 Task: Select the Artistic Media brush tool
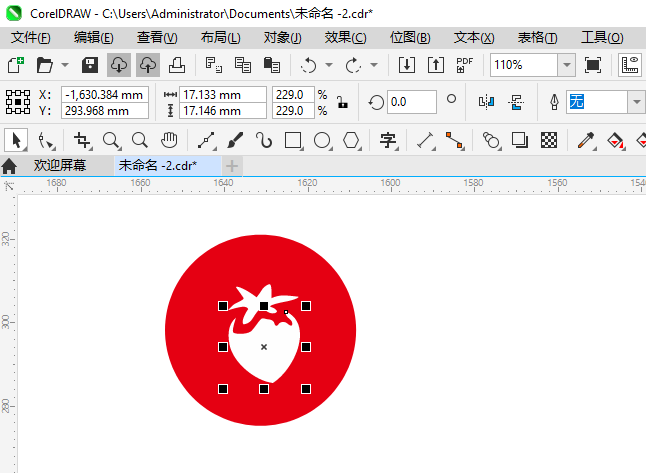pos(235,140)
